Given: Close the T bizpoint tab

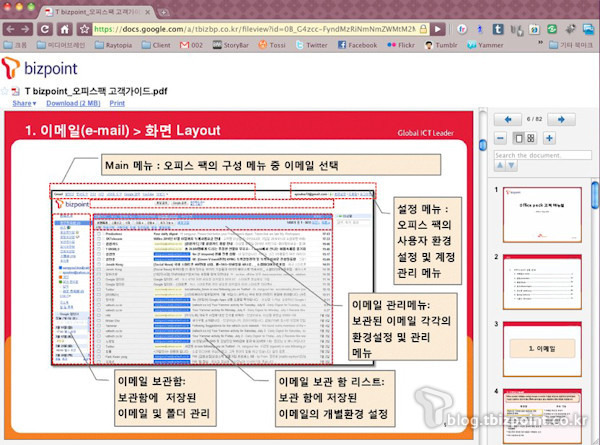Looking at the screenshot, I should [148, 12].
